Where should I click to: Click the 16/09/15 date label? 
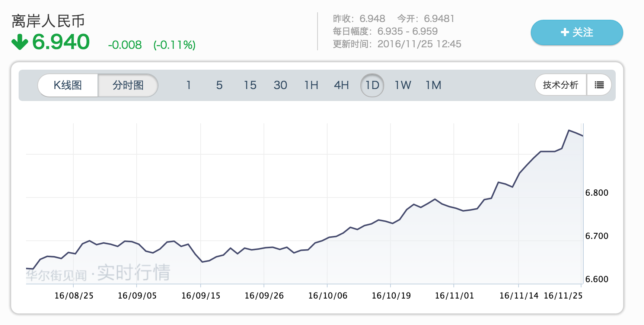pos(201,296)
